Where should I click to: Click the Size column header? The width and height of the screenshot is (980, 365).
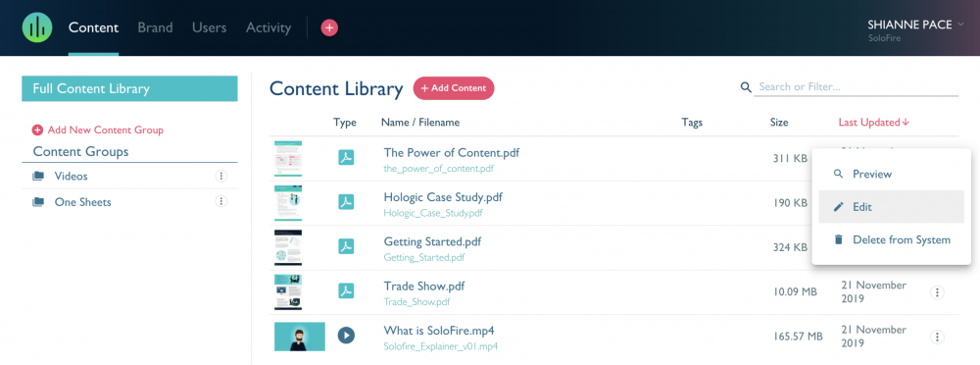(x=779, y=123)
